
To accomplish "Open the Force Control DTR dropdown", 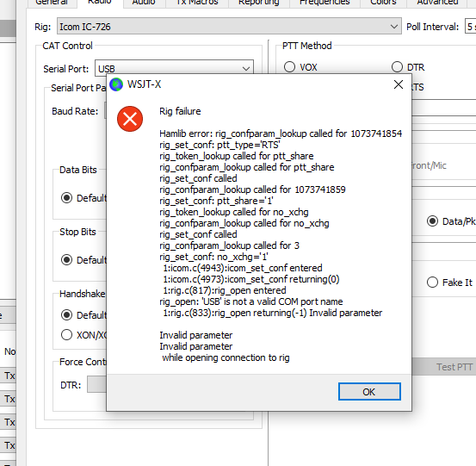I will click(x=97, y=384).
